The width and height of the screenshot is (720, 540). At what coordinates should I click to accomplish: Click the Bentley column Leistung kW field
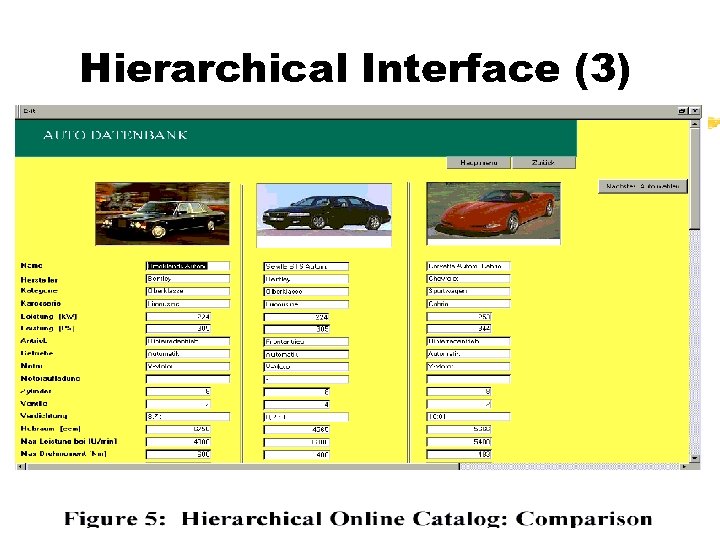(x=178, y=316)
